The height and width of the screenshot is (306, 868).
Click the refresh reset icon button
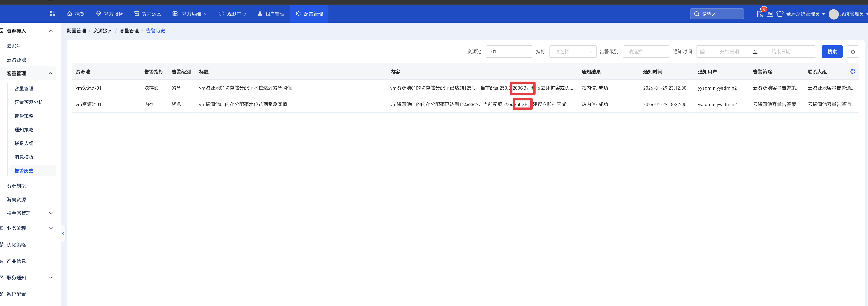click(853, 52)
